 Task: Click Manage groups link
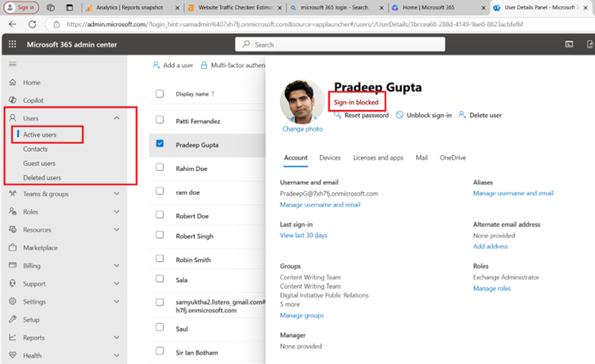tap(302, 316)
